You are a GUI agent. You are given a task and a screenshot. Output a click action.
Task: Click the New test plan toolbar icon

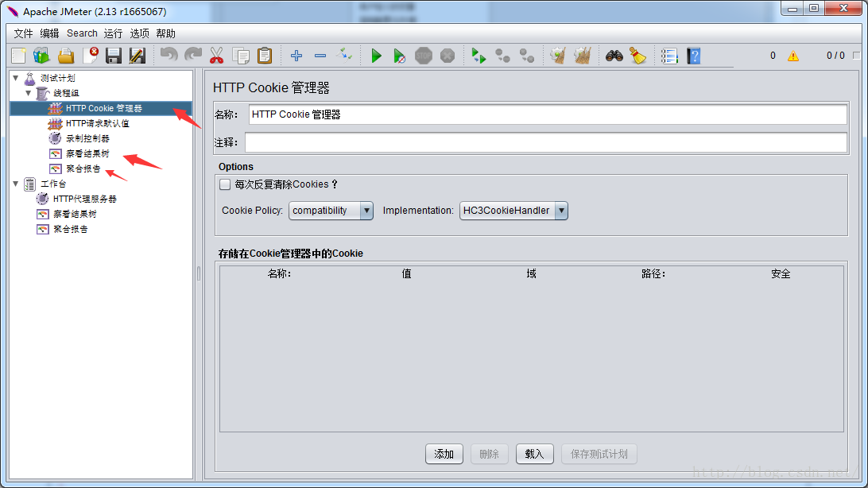(18, 56)
